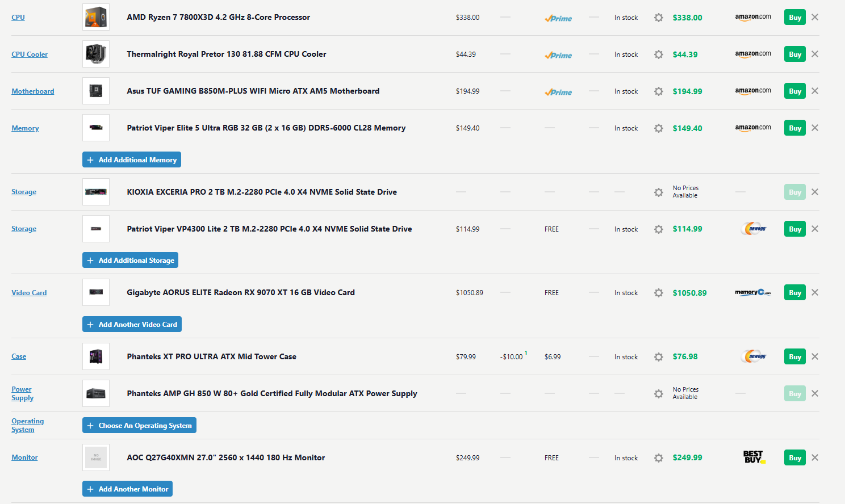Open price settings gear for AMD Ryzen 7 7800X3D
This screenshot has height=504, width=845.
(659, 18)
